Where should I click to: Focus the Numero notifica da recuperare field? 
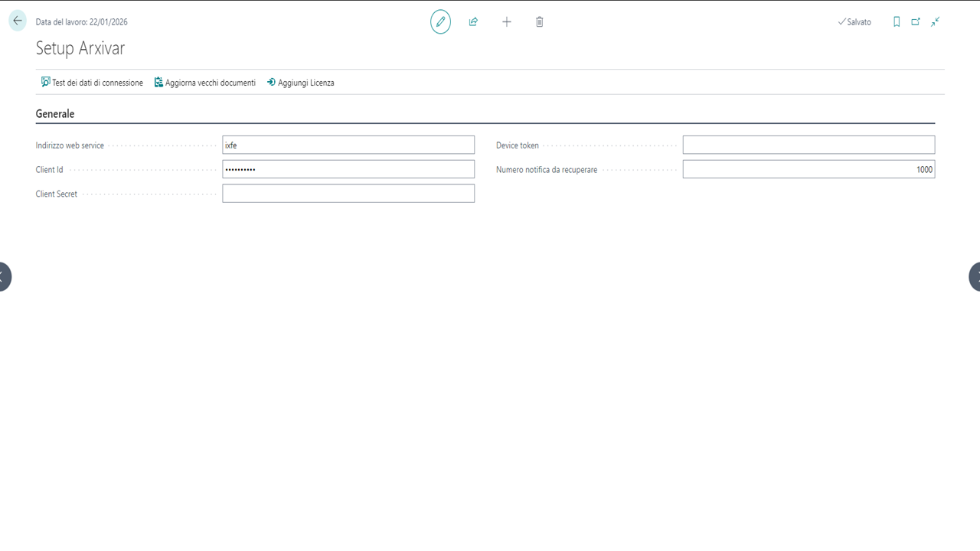808,169
